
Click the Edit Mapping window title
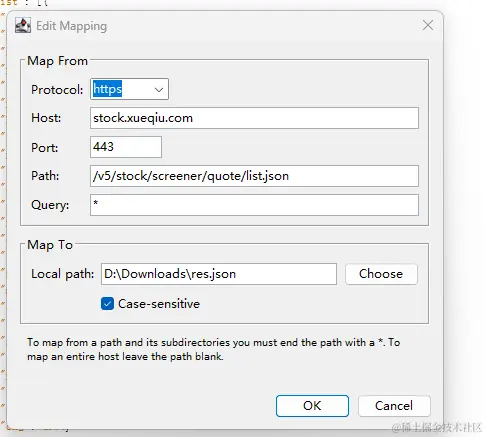click(x=71, y=26)
